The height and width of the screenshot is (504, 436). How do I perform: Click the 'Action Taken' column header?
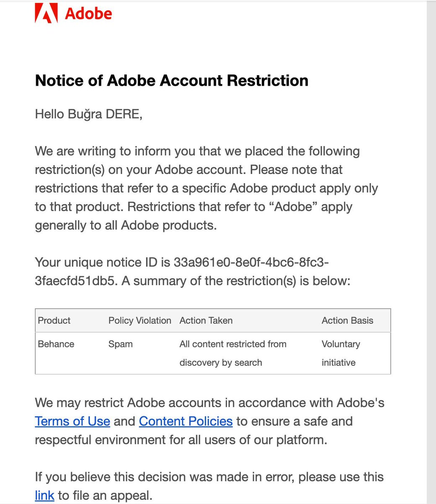[206, 320]
